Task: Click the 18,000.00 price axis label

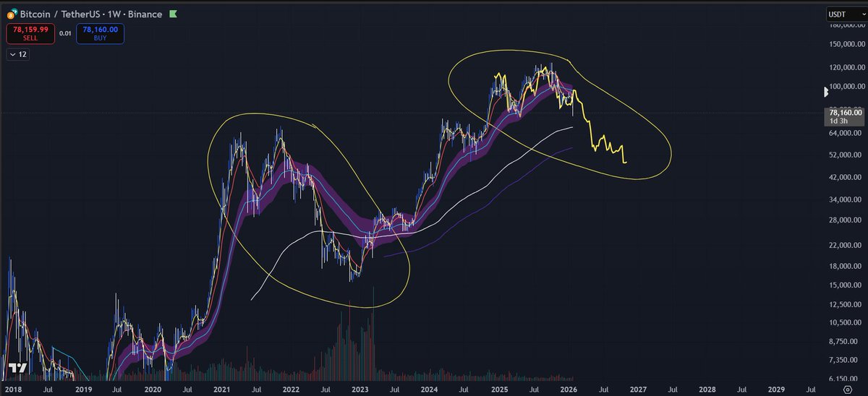Action: click(846, 266)
